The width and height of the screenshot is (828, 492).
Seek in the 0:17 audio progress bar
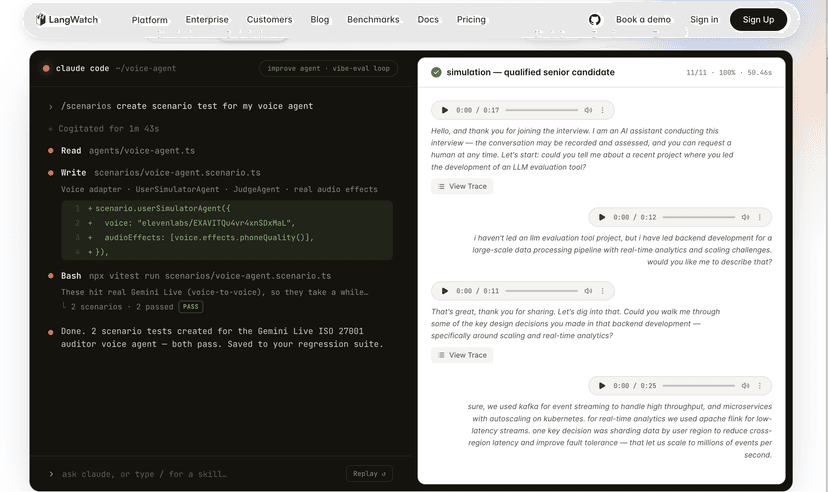pyautogui.click(x=541, y=110)
